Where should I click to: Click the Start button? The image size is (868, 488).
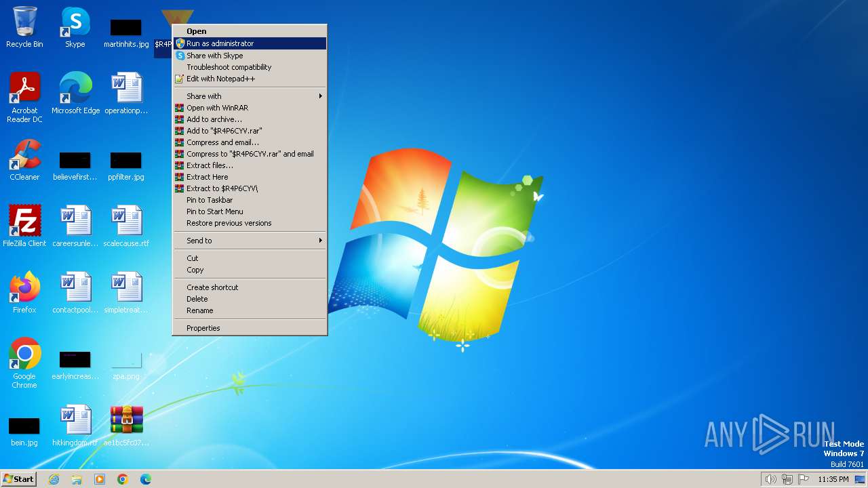point(18,479)
